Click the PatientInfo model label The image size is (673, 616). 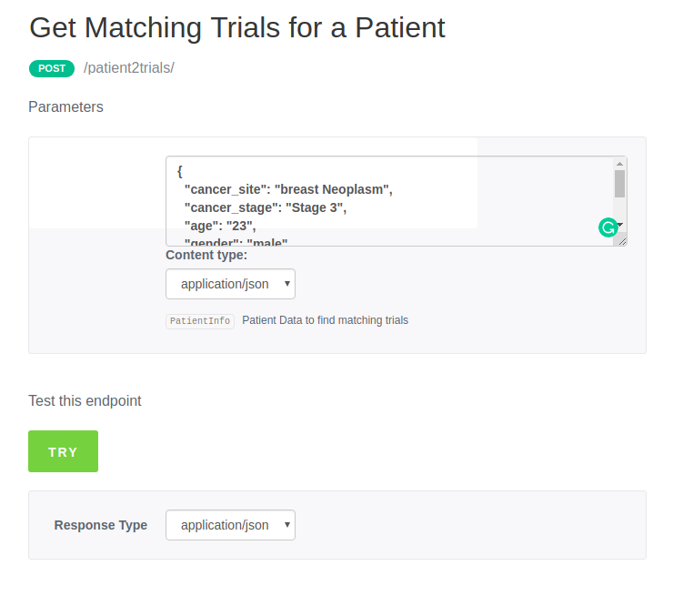[200, 321]
